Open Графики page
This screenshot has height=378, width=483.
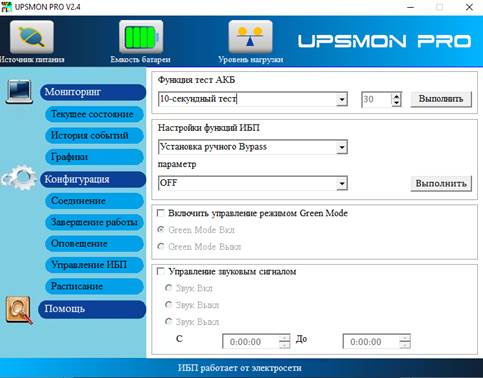(94, 157)
